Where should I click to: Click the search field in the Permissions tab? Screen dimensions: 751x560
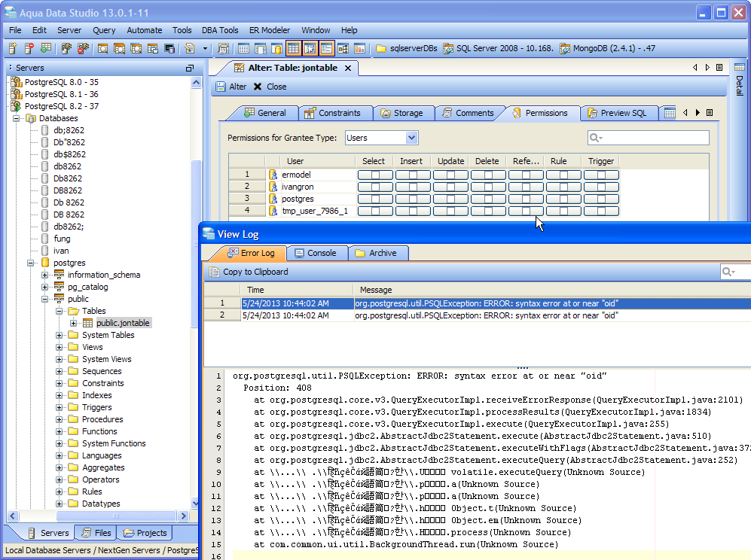point(654,138)
